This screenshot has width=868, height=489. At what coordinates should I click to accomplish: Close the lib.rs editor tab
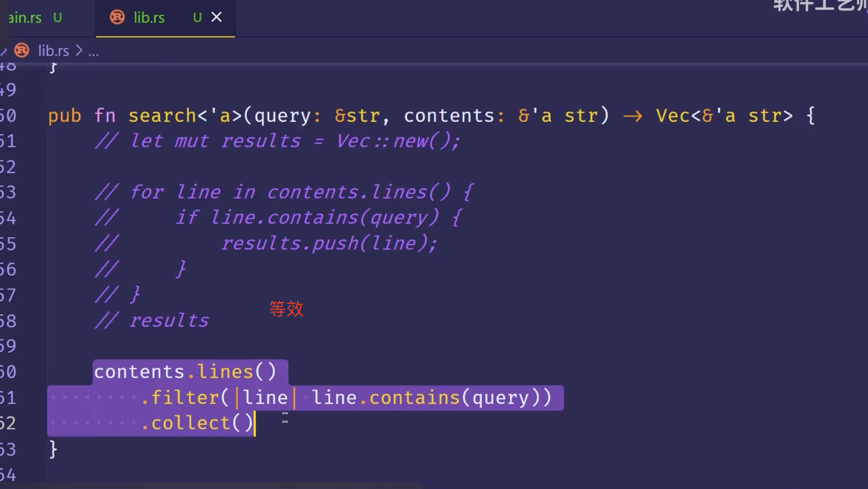(217, 17)
